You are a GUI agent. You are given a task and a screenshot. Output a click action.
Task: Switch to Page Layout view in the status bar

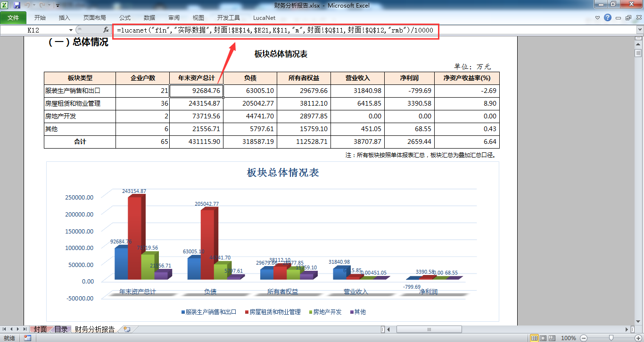tap(543, 338)
